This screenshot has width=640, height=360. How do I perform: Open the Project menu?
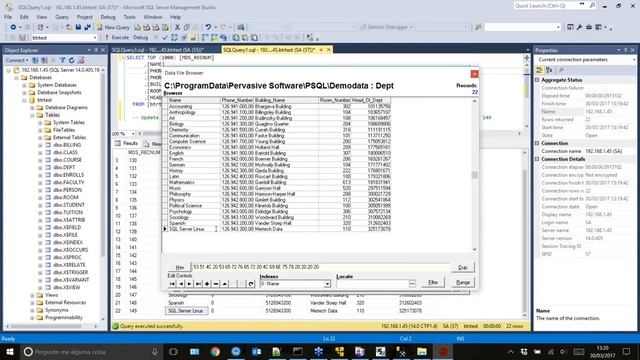coord(84,17)
